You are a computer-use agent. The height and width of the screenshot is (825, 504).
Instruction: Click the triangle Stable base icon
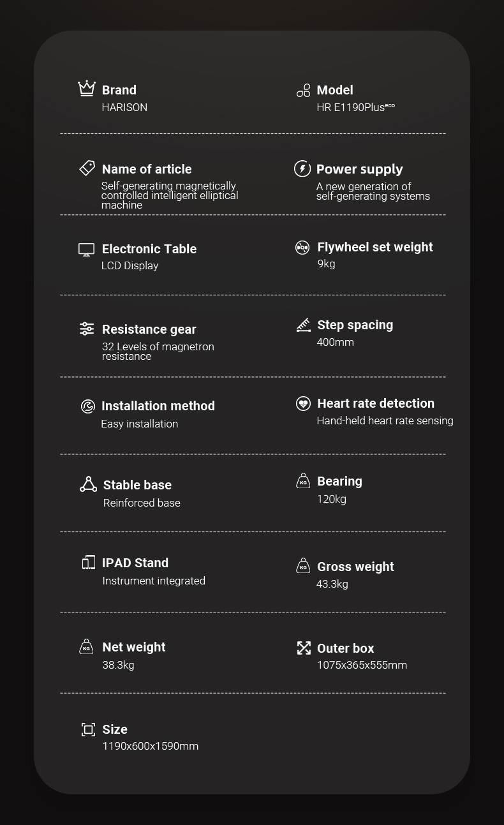point(88,484)
